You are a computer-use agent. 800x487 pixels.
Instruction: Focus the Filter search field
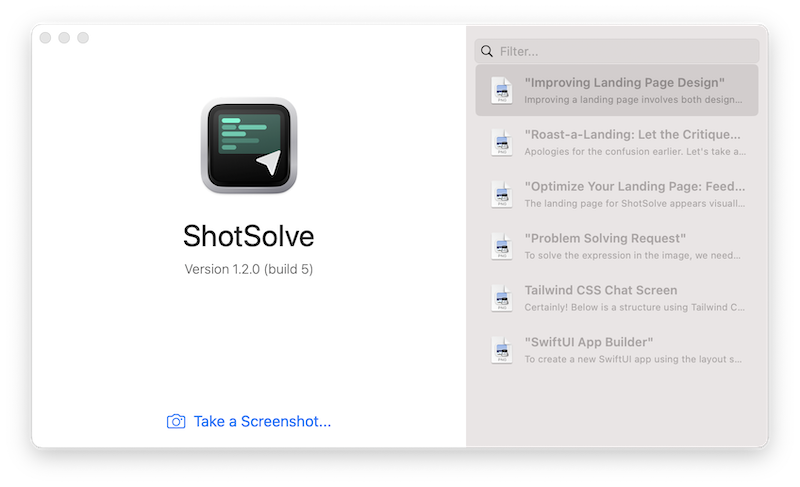tap(625, 51)
